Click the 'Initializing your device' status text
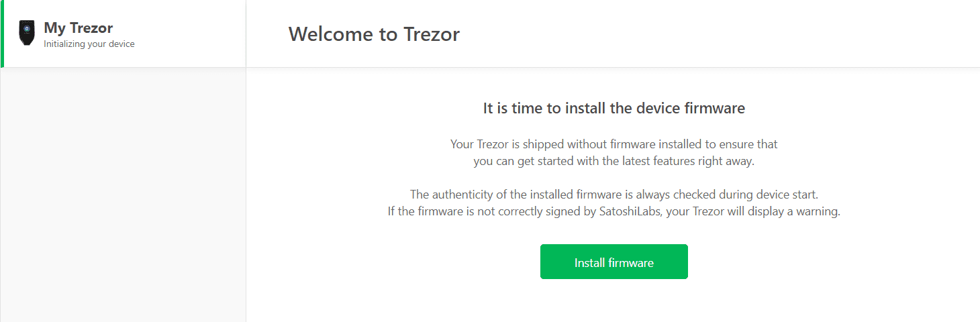 [x=89, y=44]
